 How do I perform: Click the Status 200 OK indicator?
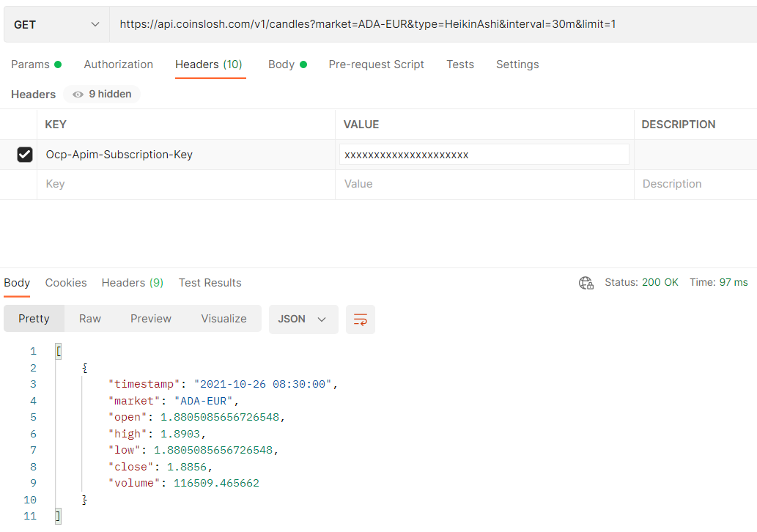tap(642, 282)
